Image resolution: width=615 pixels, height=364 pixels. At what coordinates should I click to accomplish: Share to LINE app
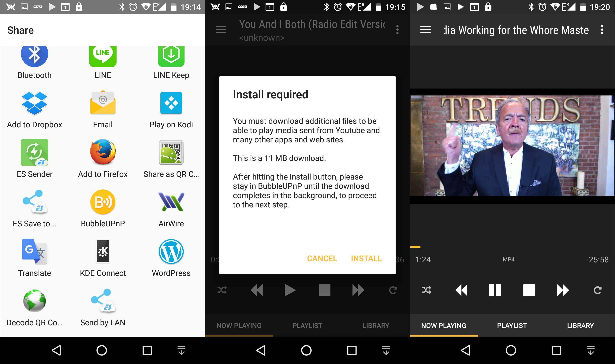pyautogui.click(x=103, y=56)
